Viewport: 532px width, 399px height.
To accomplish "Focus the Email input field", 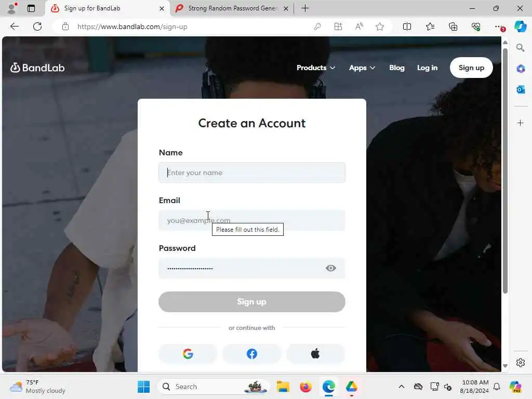I will pyautogui.click(x=252, y=220).
